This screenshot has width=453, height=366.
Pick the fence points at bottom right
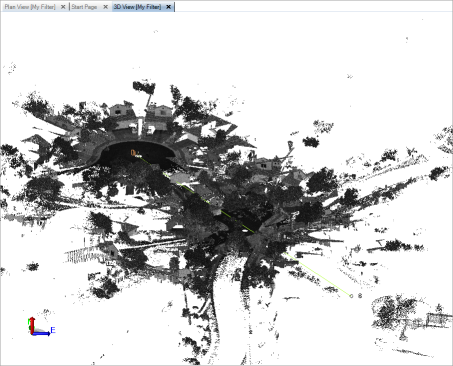pyautogui.click(x=439, y=320)
